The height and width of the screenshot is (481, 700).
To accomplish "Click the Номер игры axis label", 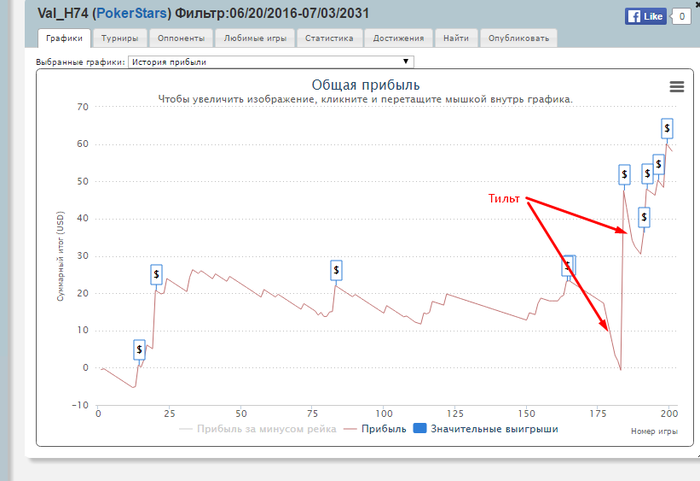I will click(x=654, y=431).
